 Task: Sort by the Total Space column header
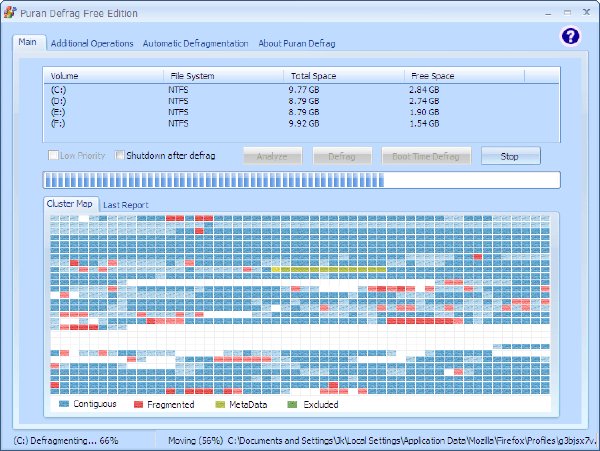pos(344,76)
